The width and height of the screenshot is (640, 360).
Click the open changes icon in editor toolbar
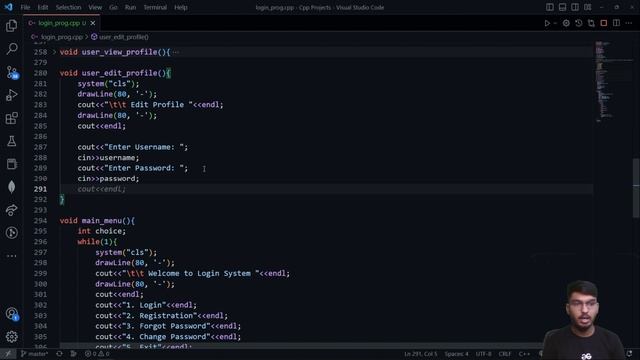click(591, 23)
